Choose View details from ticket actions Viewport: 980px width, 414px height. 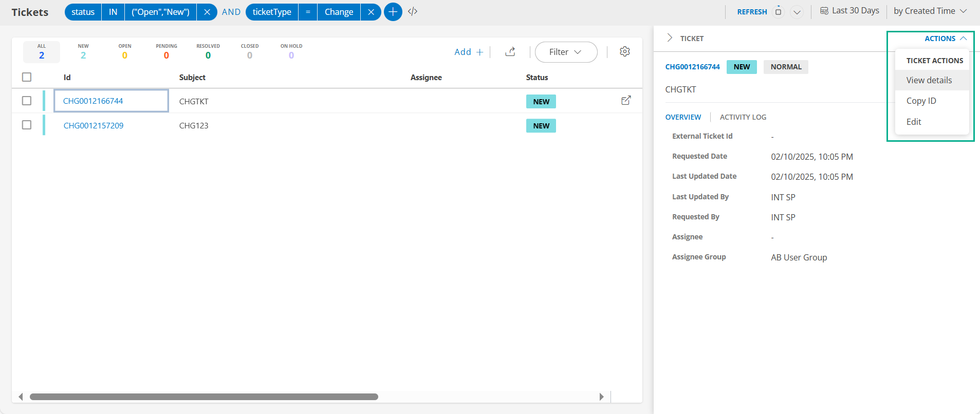point(932,80)
